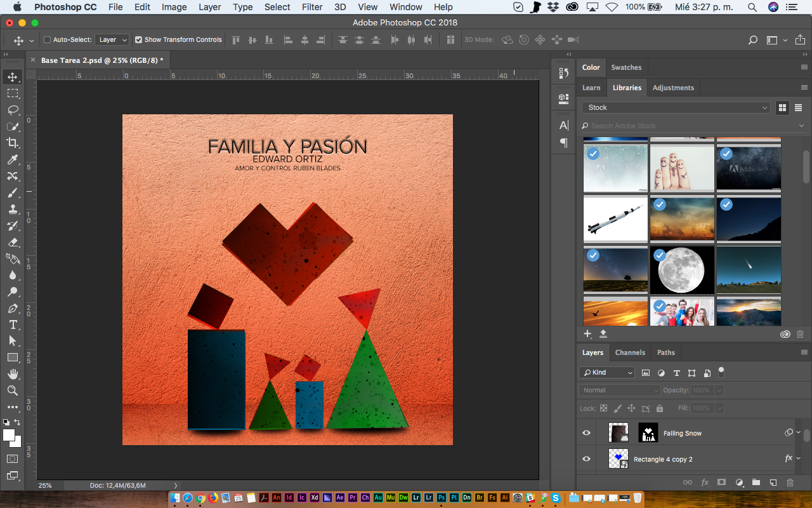The width and height of the screenshot is (812, 508).
Task: Select the Pen tool
Action: 13,308
